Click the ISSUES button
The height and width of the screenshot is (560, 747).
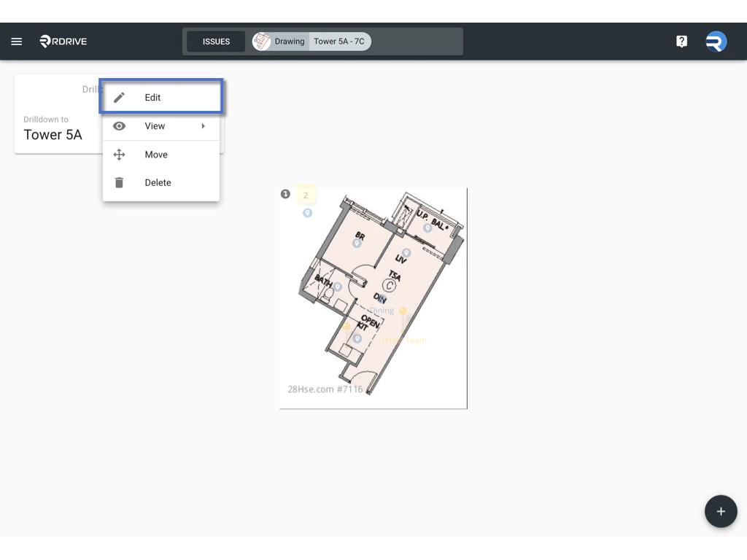(x=215, y=41)
